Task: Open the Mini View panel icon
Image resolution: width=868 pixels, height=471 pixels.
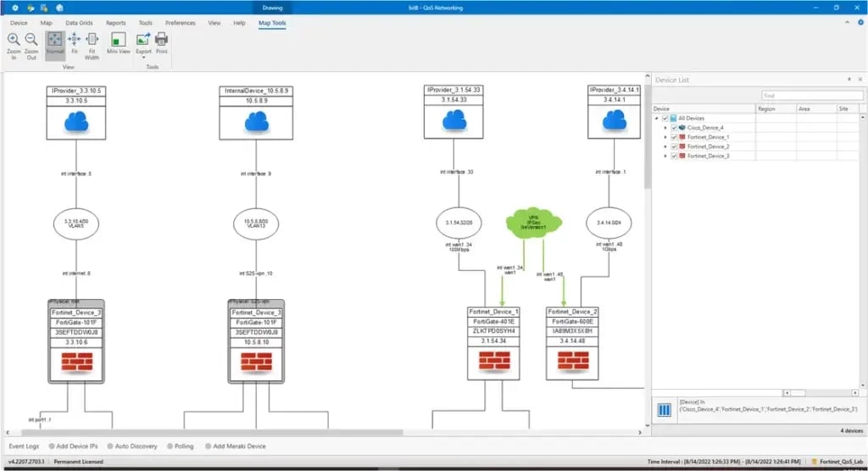Action: [118, 40]
